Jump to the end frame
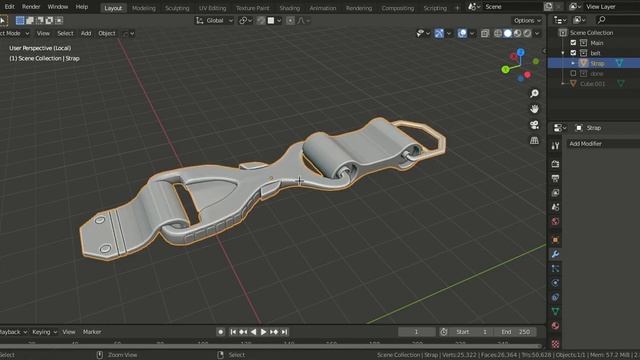The width and height of the screenshot is (640, 360). (x=284, y=332)
